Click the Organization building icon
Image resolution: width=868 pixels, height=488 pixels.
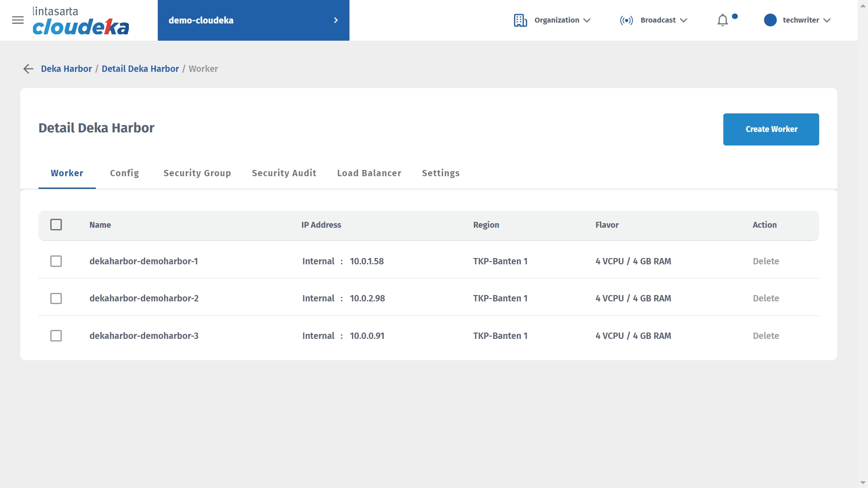coord(520,20)
